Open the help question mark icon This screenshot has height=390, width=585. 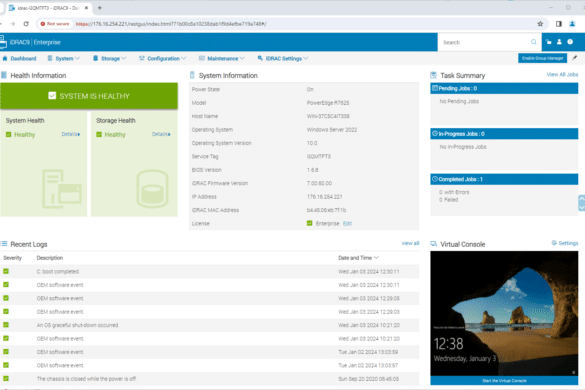pyautogui.click(x=570, y=42)
